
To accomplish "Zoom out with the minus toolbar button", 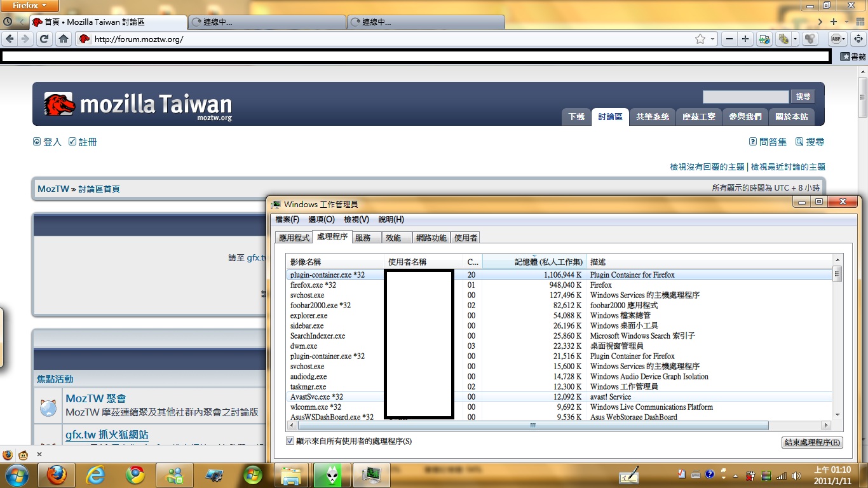I will coord(729,39).
